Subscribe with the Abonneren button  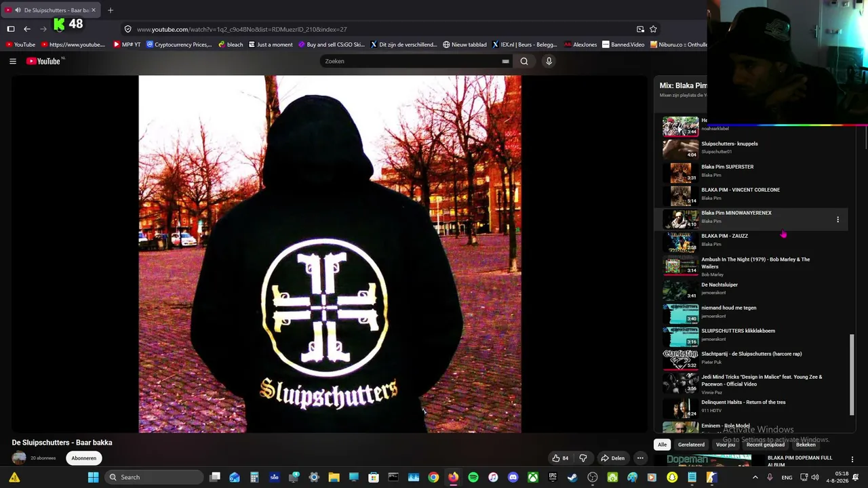(84, 458)
